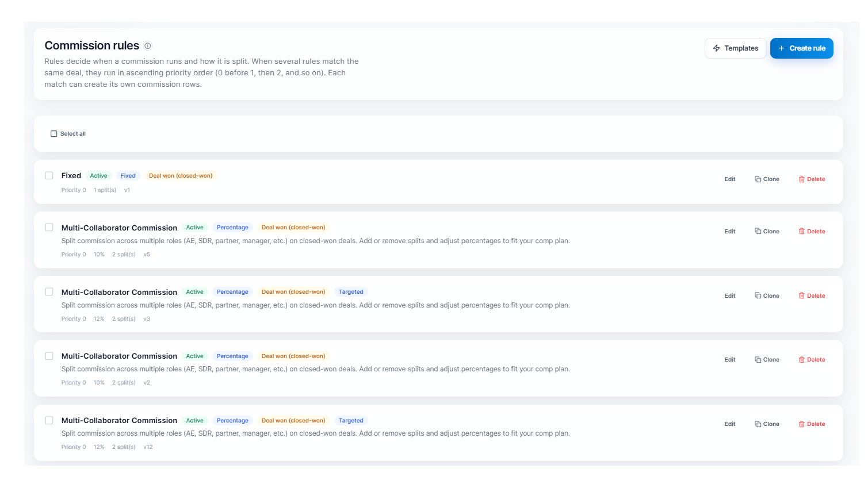
Task: Click the "1 split(s)" text
Action: click(105, 190)
